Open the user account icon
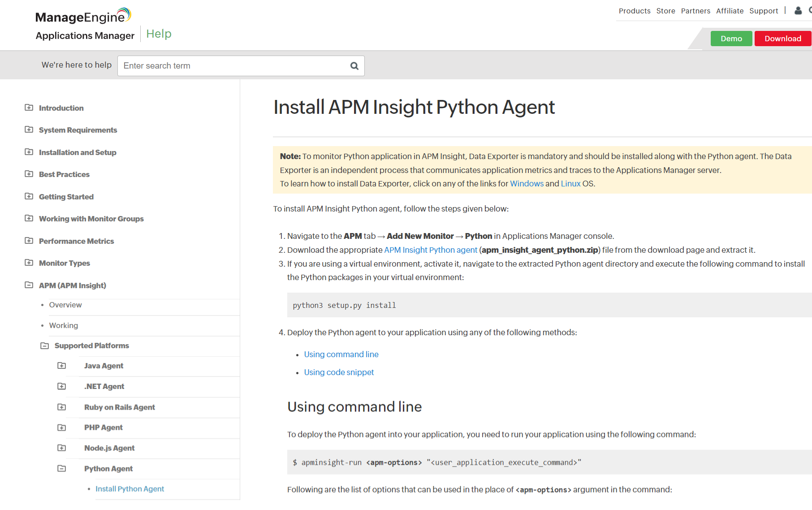 (798, 10)
